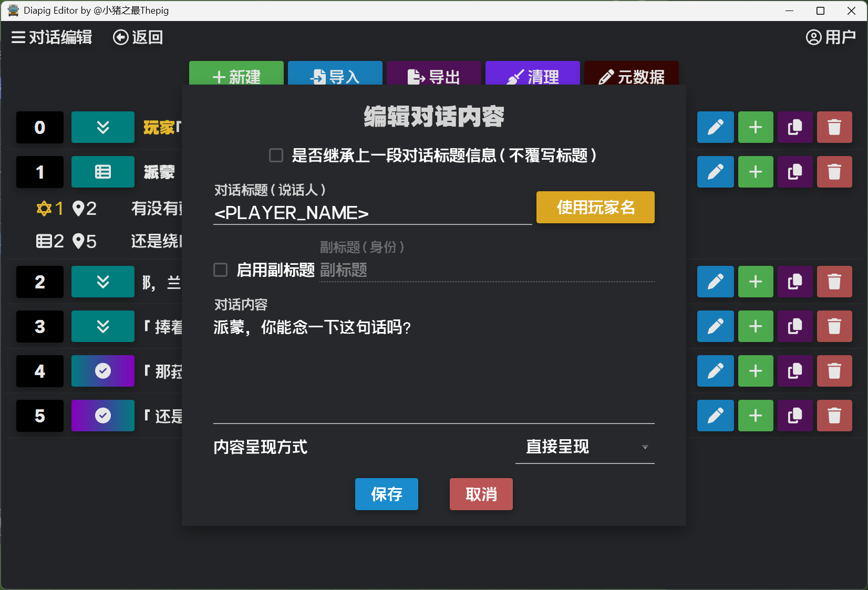This screenshot has width=868, height=590.
Task: Open the 用户 user menu
Action: 831,37
